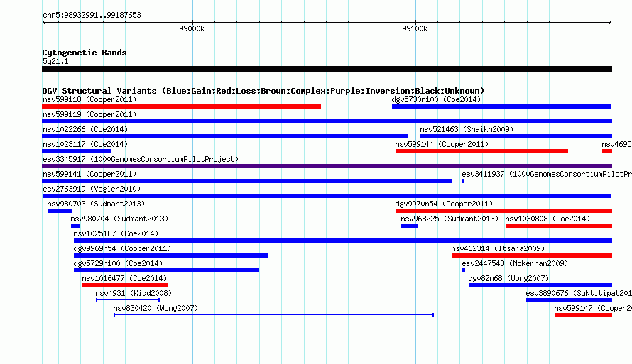
Task: Click the 99000k ruler tick label
Action: point(192,28)
